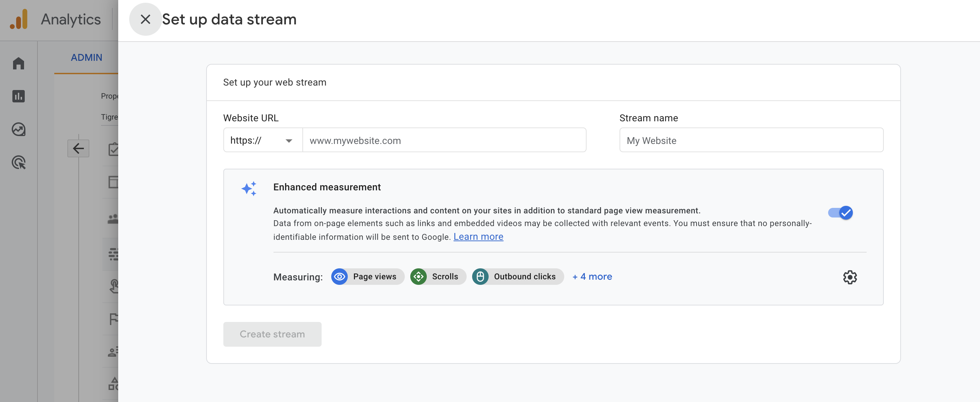Toggle the Enhanced measurement on/off switch
Viewport: 980px width, 402px height.
tap(840, 212)
